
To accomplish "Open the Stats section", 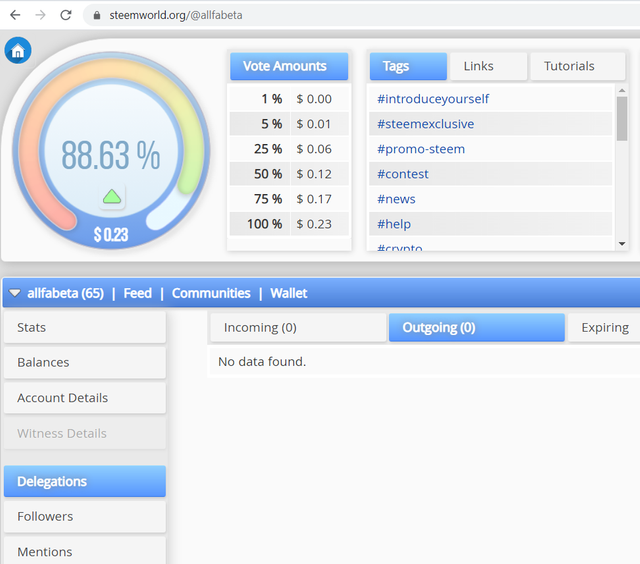I will 85,327.
